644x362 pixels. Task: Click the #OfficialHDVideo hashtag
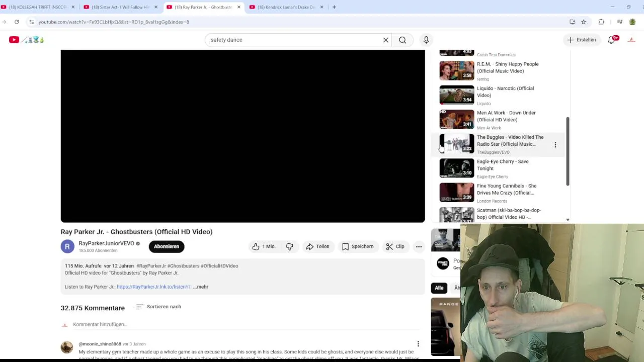219,266
